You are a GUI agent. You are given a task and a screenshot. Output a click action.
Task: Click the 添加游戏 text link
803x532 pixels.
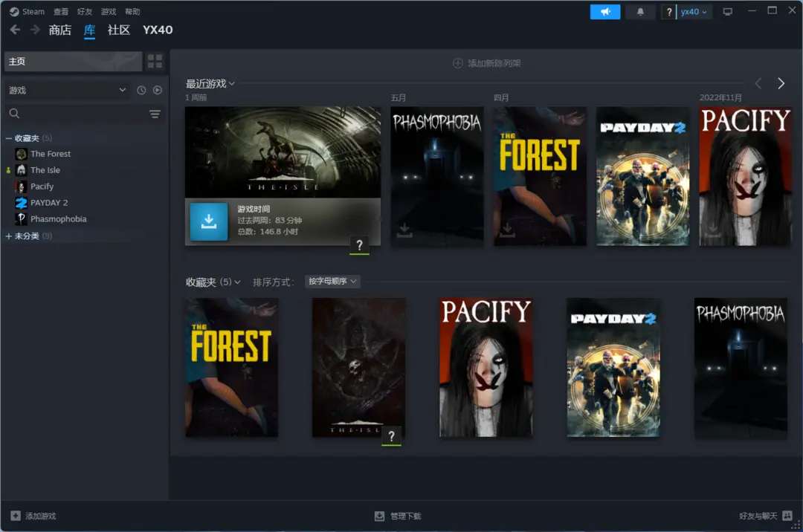click(41, 516)
